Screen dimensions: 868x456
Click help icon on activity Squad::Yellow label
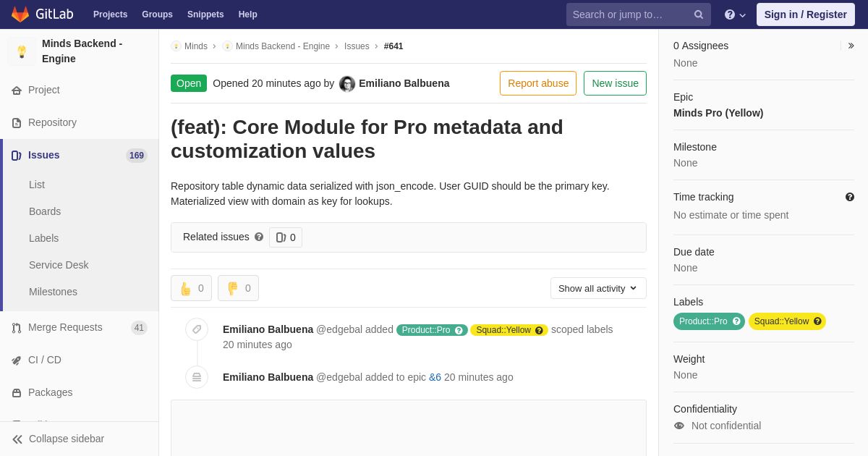pos(539,330)
